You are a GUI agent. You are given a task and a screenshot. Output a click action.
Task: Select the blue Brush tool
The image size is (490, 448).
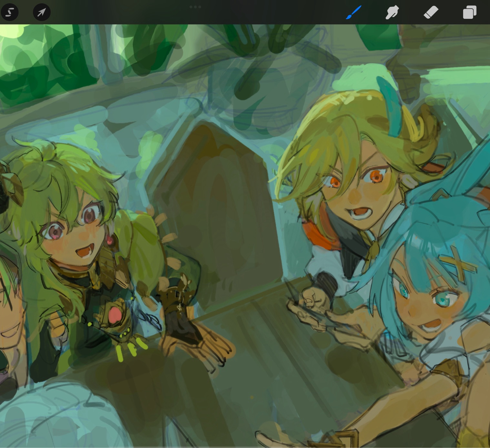tap(353, 13)
